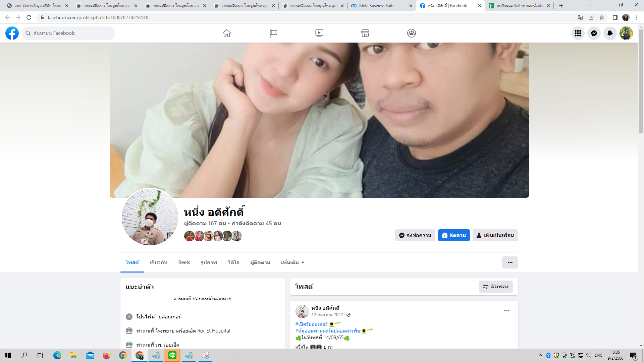Open the Groups icon
This screenshot has height=362, width=644.
pos(412,33)
